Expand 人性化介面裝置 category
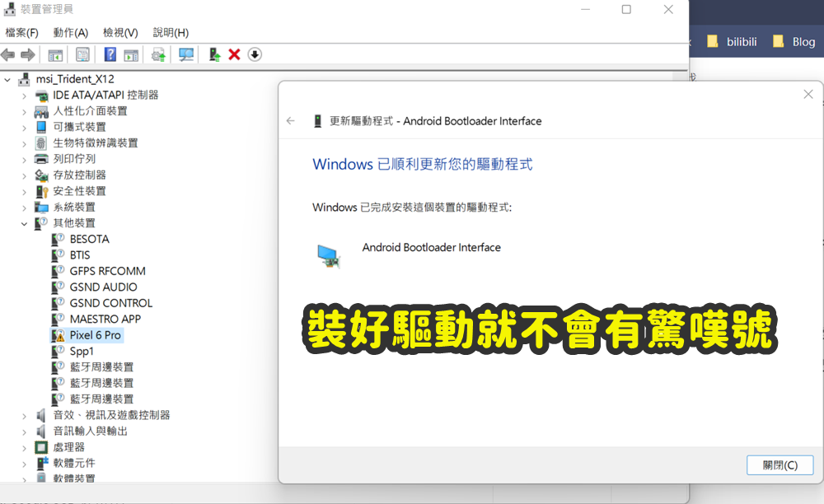The width and height of the screenshot is (824, 504). click(x=24, y=112)
